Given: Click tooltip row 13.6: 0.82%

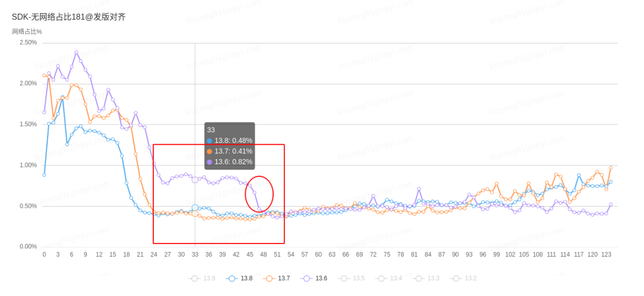Looking at the screenshot, I should [230, 162].
